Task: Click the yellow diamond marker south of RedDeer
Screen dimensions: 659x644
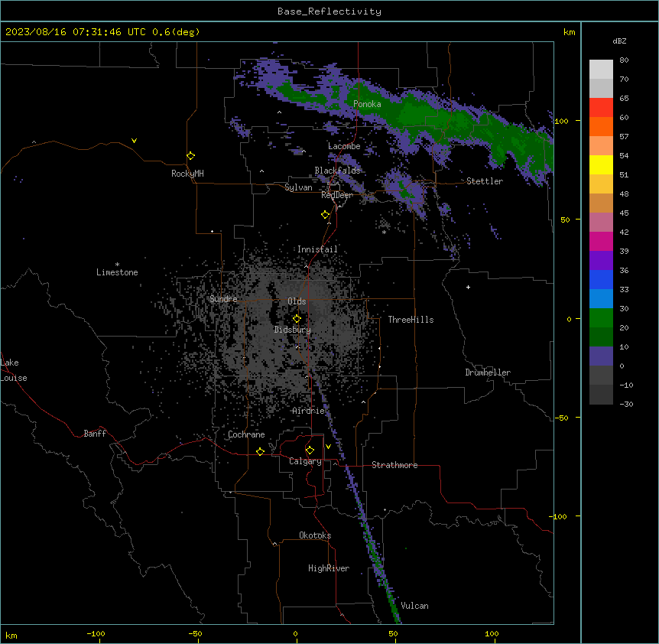Action: 326,215
